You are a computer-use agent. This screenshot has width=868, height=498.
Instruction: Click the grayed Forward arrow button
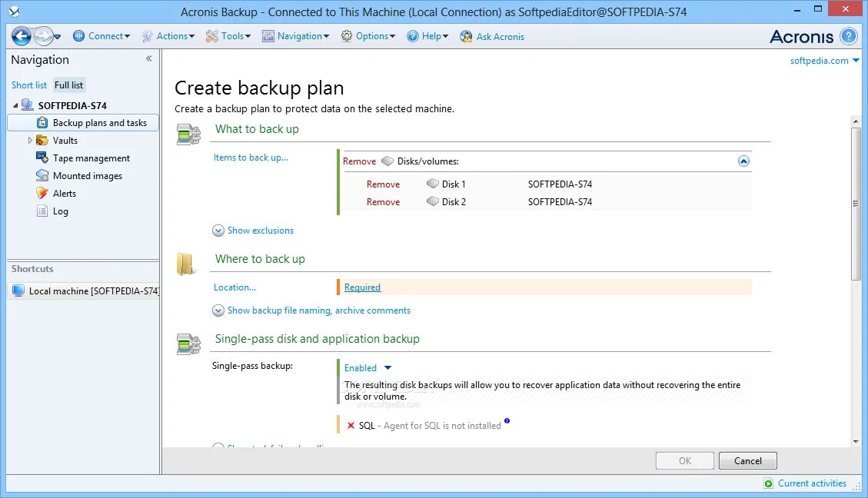[42, 37]
